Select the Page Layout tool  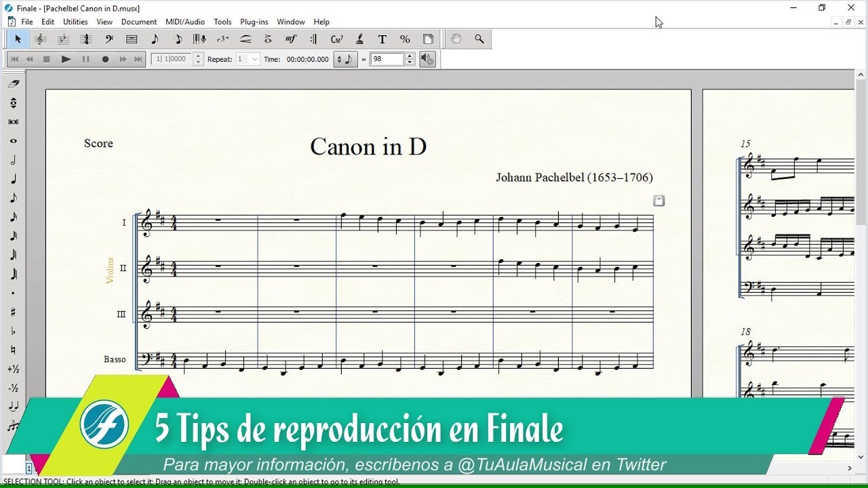428,39
